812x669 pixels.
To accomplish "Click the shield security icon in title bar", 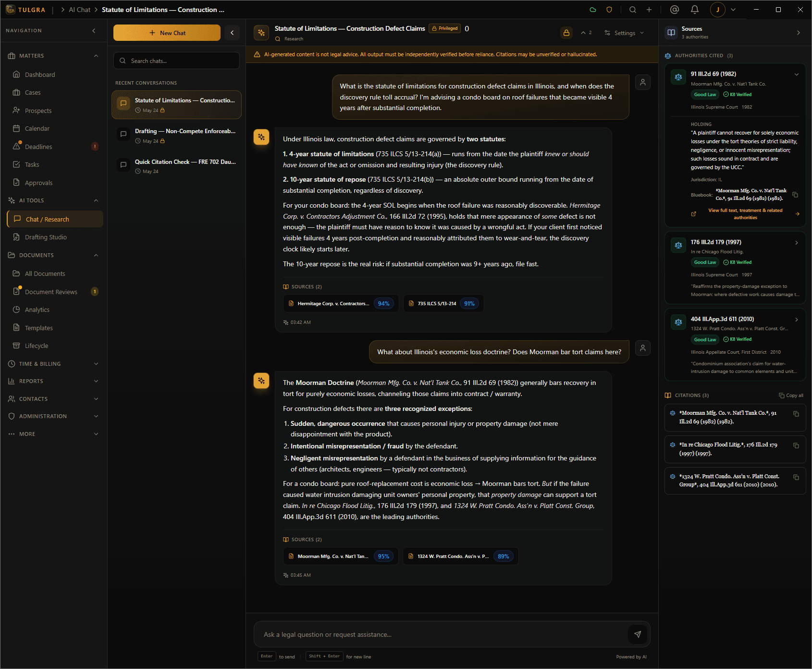I will click(609, 10).
